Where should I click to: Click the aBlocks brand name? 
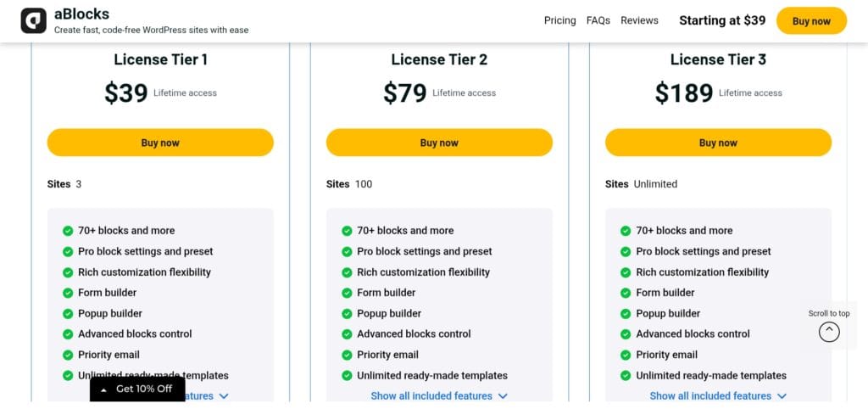pos(81,14)
